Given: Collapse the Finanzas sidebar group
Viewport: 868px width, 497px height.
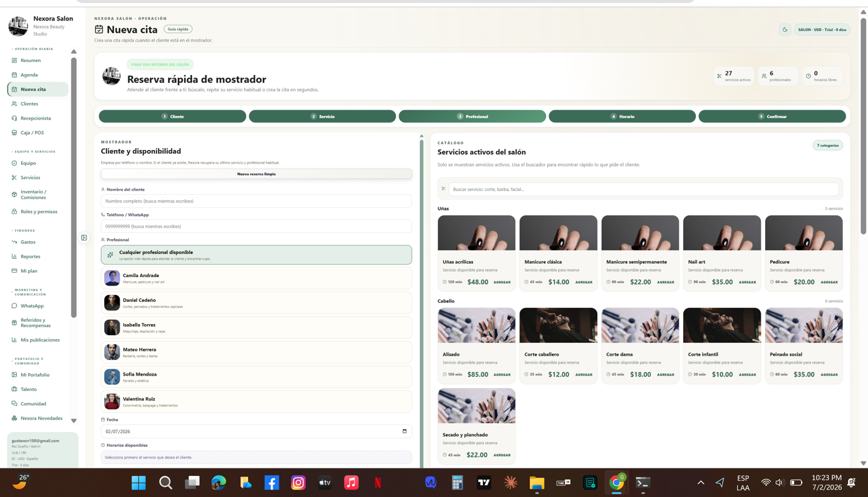Looking at the screenshot, I should click(24, 230).
